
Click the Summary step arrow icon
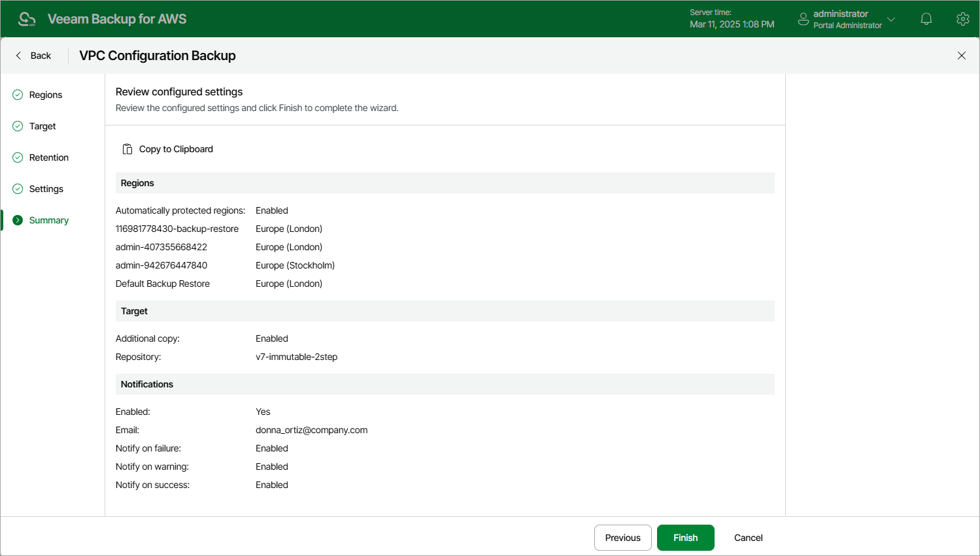18,220
